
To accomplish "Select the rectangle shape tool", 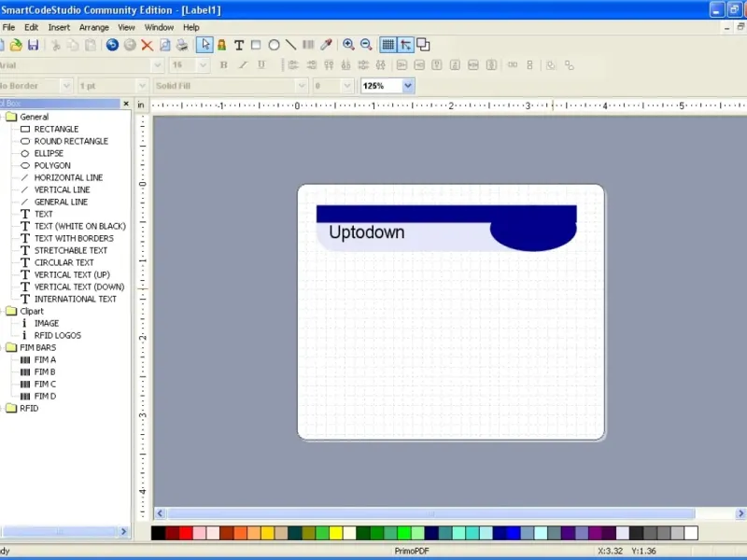I will tap(256, 45).
